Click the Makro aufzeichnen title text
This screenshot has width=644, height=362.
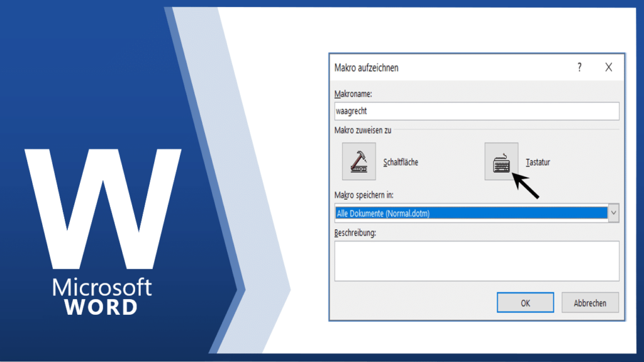[x=367, y=68]
